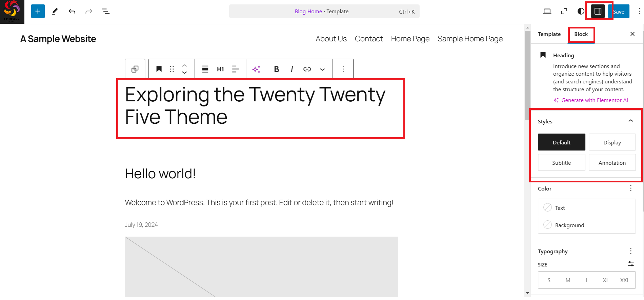644x300 pixels.
Task: Open block Options three-dot menu
Action: click(x=343, y=69)
